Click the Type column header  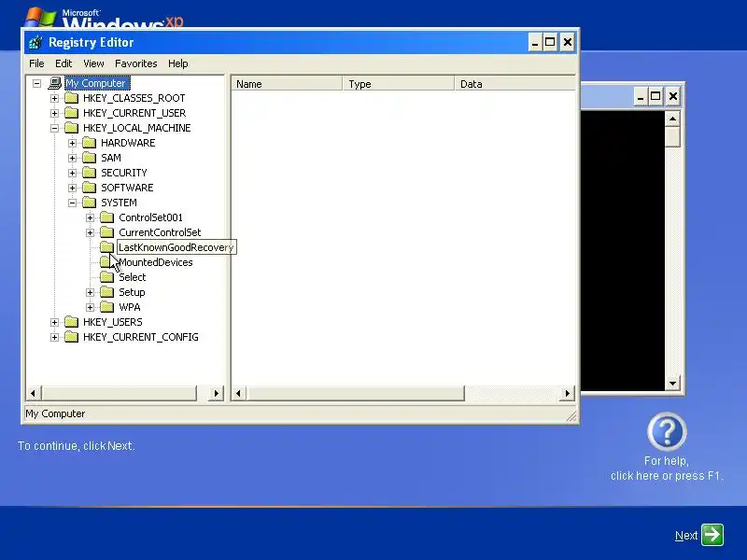[399, 84]
